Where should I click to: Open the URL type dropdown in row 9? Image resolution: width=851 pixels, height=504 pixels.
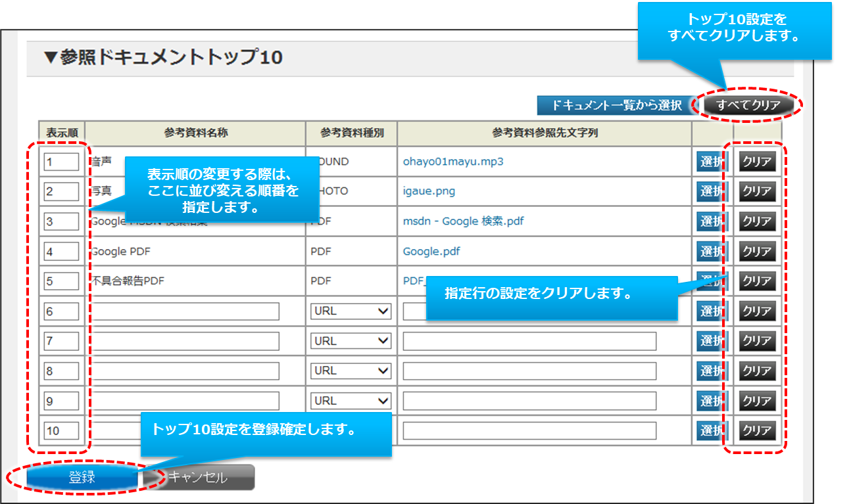pos(351,401)
